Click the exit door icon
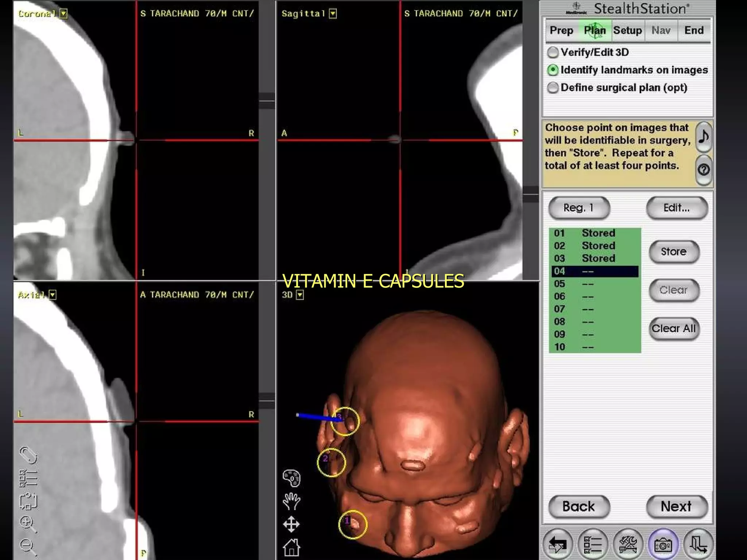Viewport: 747px width, 560px height. click(698, 545)
